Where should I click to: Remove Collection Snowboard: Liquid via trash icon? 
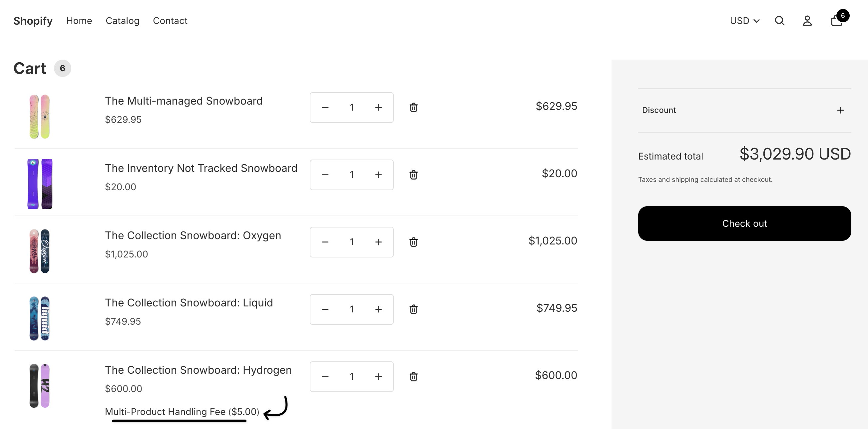pos(413,309)
